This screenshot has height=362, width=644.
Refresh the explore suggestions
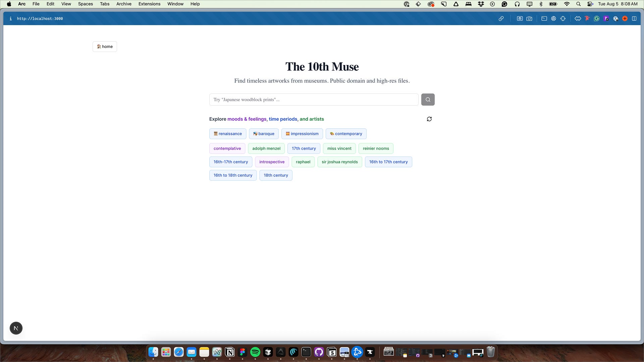(x=429, y=119)
